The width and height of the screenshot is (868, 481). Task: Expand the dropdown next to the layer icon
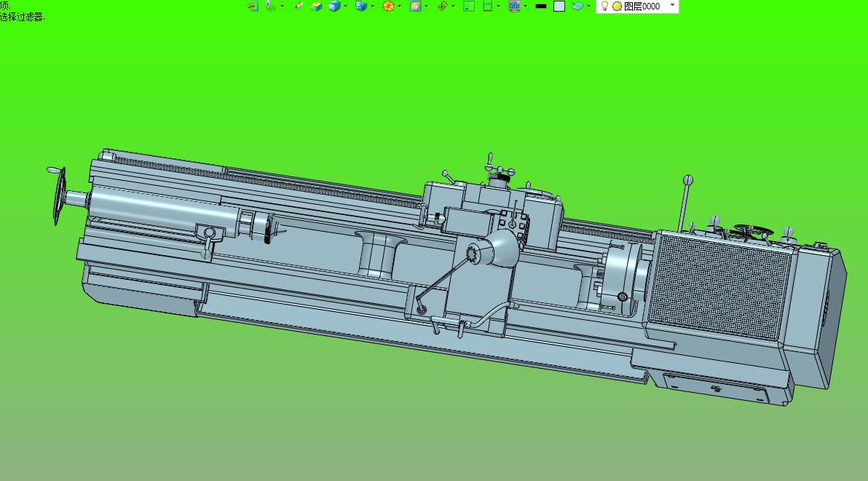[x=588, y=6]
